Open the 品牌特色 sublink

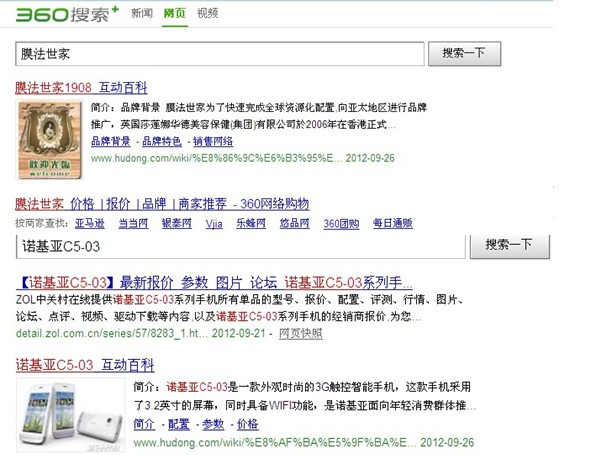(162, 141)
